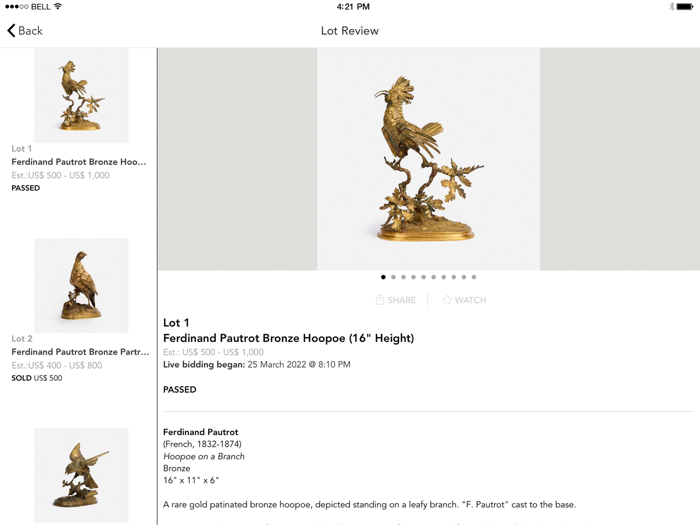Tap the Watch star icon
Image resolution: width=700 pixels, height=525 pixels.
pos(447,300)
